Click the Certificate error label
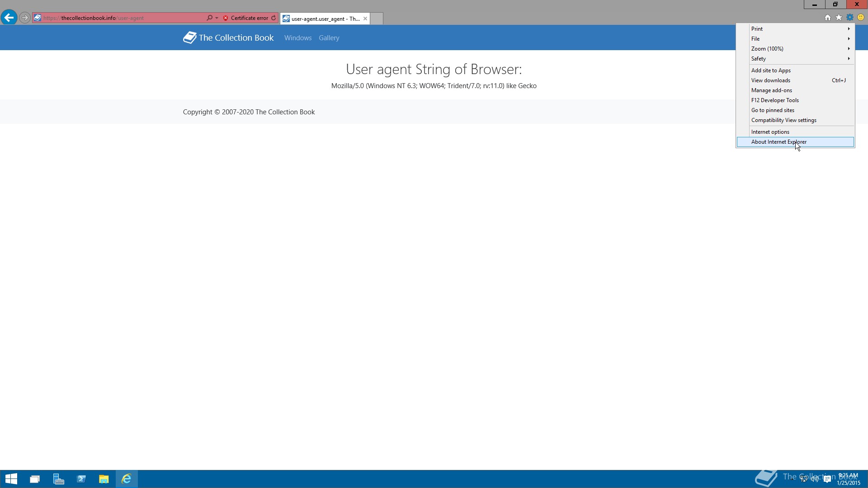 coord(250,18)
